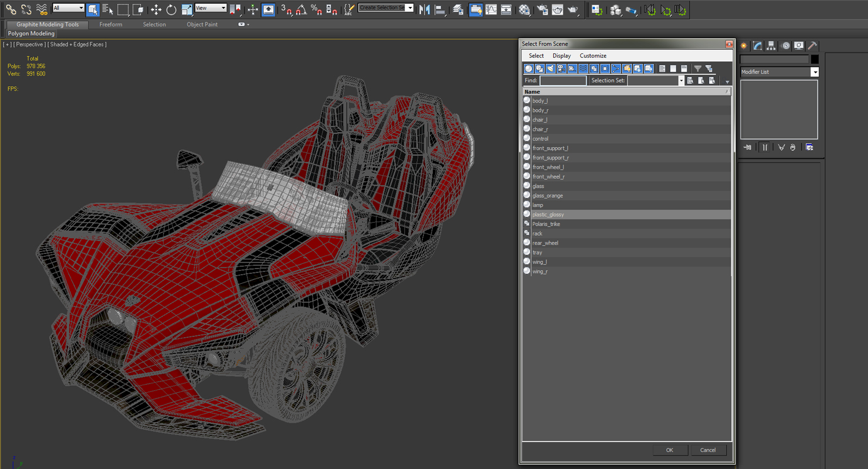Click the Select and Manipulate icon
The width and height of the screenshot is (868, 469).
coord(253,9)
